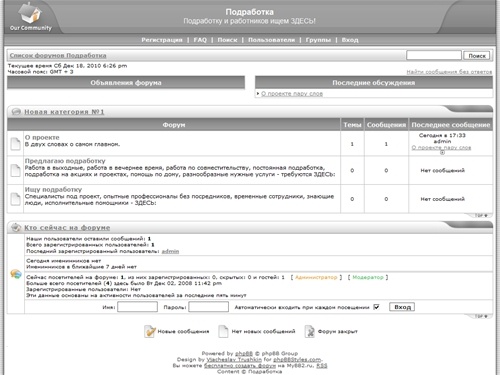The image size is (500, 375).
Task: Click the Сообщения column header
Action: point(386,125)
